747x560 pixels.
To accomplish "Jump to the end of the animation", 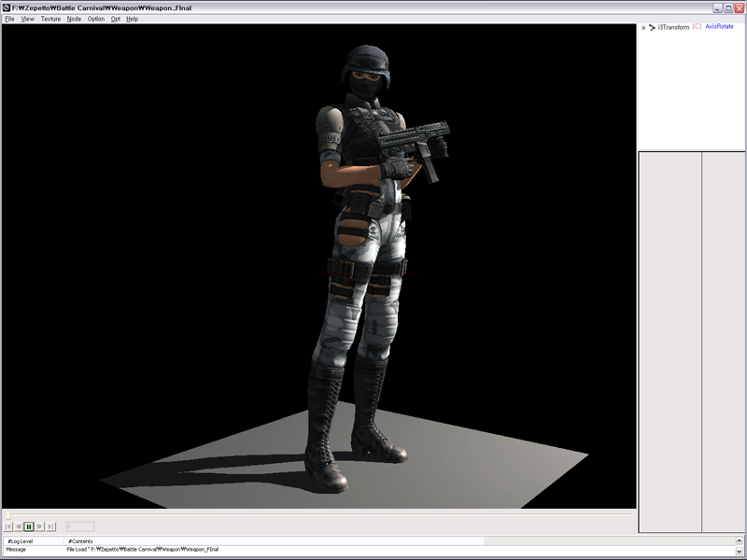I will click(x=51, y=526).
